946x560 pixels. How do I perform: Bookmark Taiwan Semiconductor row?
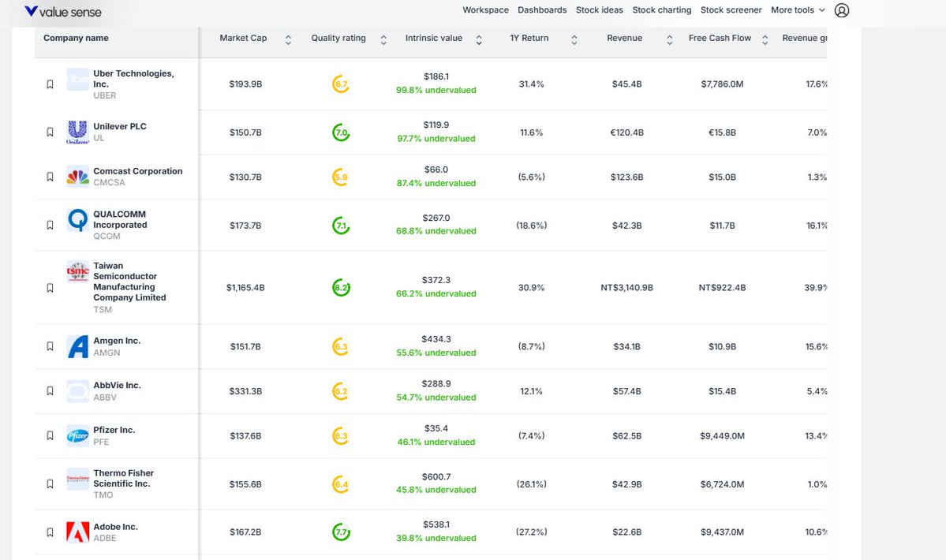(50, 288)
